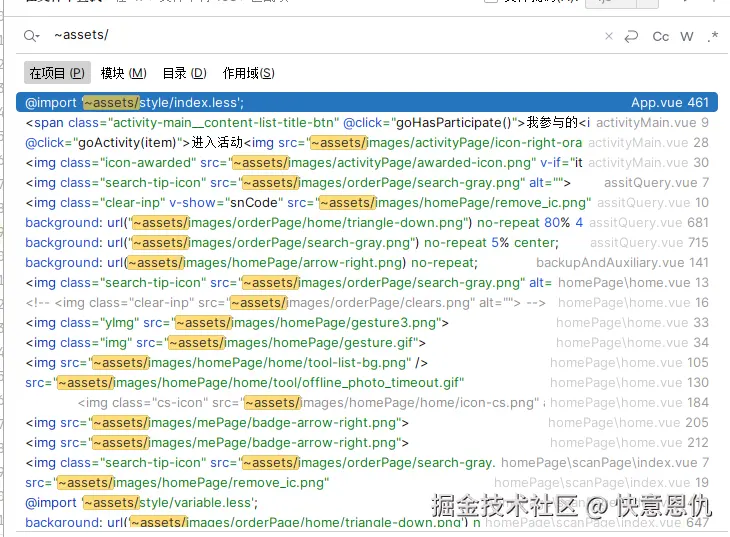This screenshot has width=730, height=537.
Task: Toggle Regex (.*) search option
Action: click(712, 36)
